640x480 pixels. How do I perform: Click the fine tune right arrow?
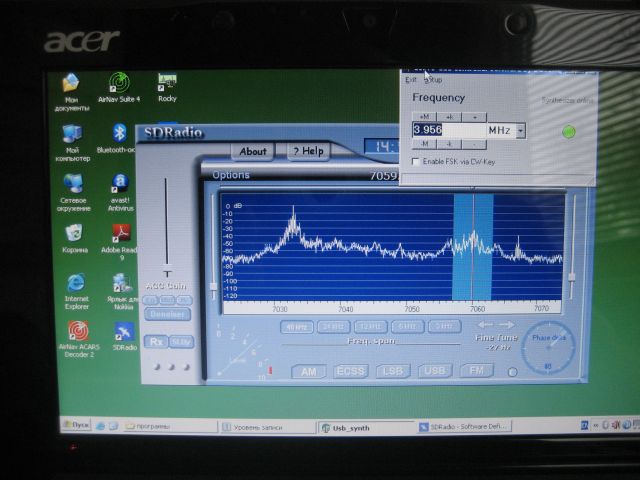click(x=506, y=325)
